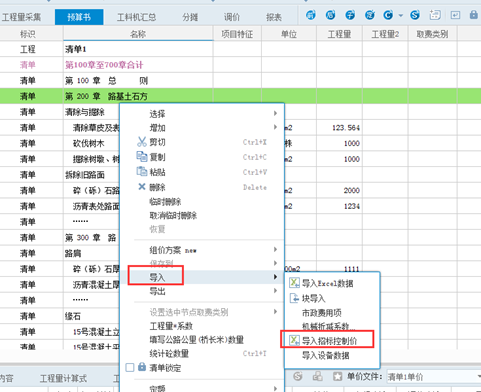
Task: Expand the 导入 submenu arrow
Action: (x=275, y=277)
